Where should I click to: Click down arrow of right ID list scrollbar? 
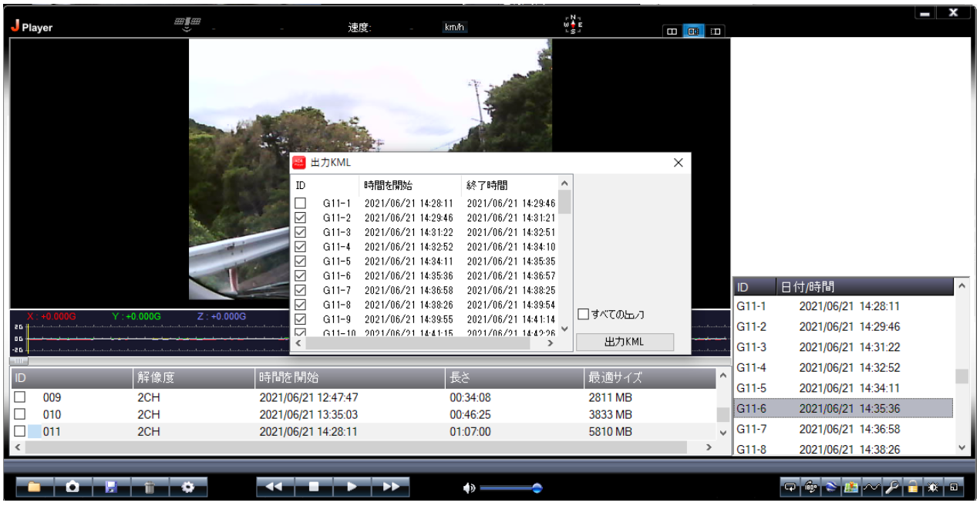coord(961,447)
